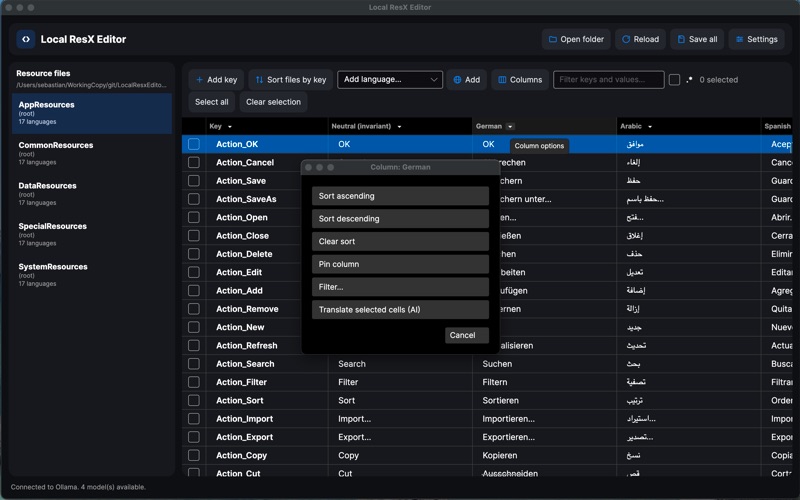Open the Settings button

(757, 39)
